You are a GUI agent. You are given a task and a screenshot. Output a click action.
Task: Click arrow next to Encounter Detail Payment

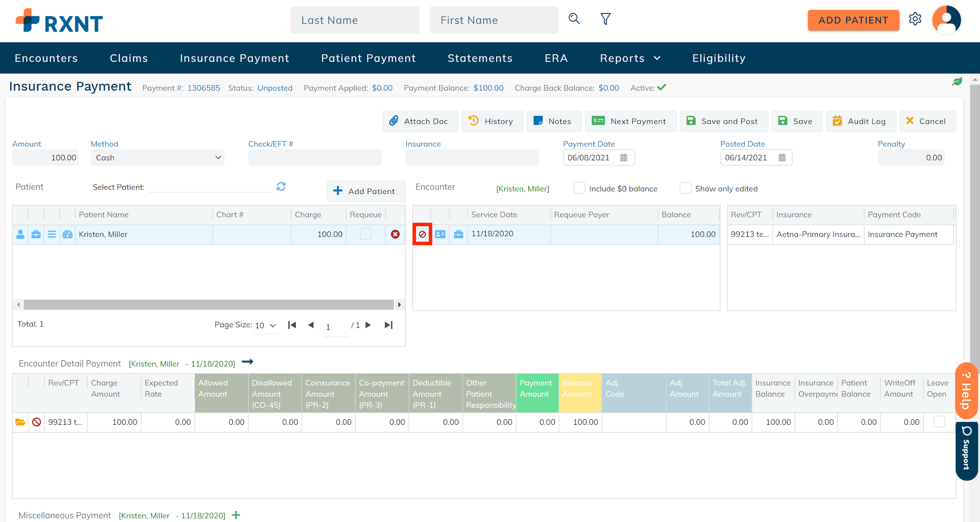247,362
